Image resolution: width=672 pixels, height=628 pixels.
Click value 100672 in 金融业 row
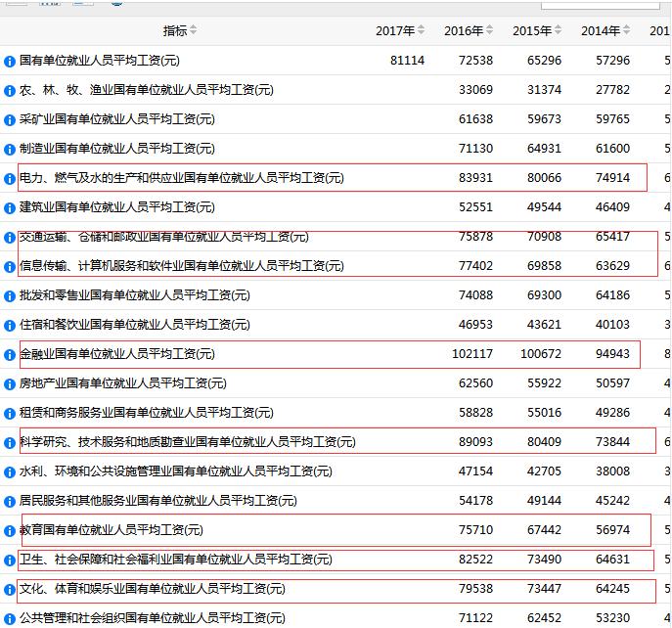tap(541, 354)
